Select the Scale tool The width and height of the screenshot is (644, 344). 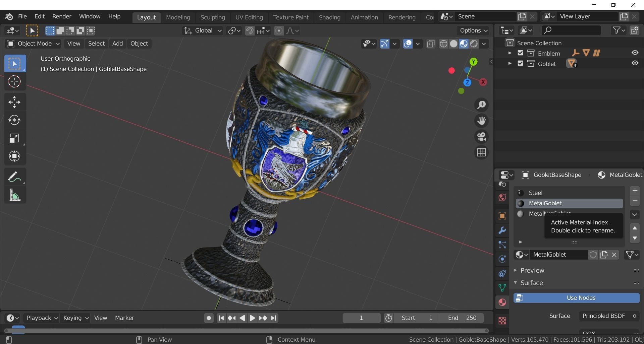15,138
